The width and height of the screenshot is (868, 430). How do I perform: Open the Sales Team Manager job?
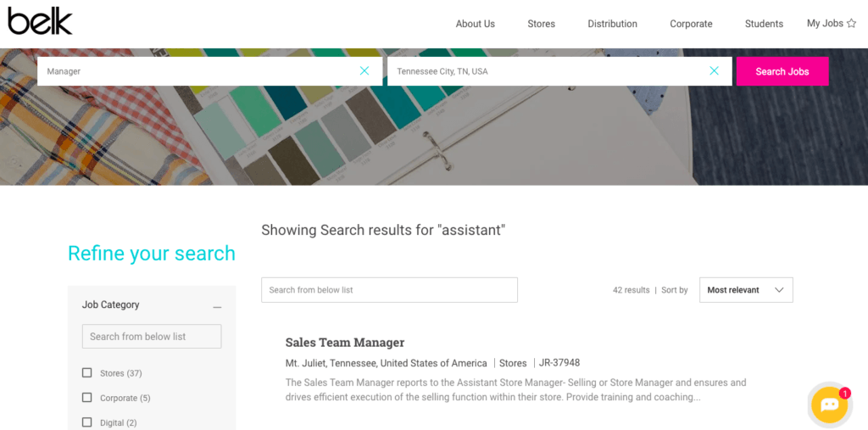344,343
